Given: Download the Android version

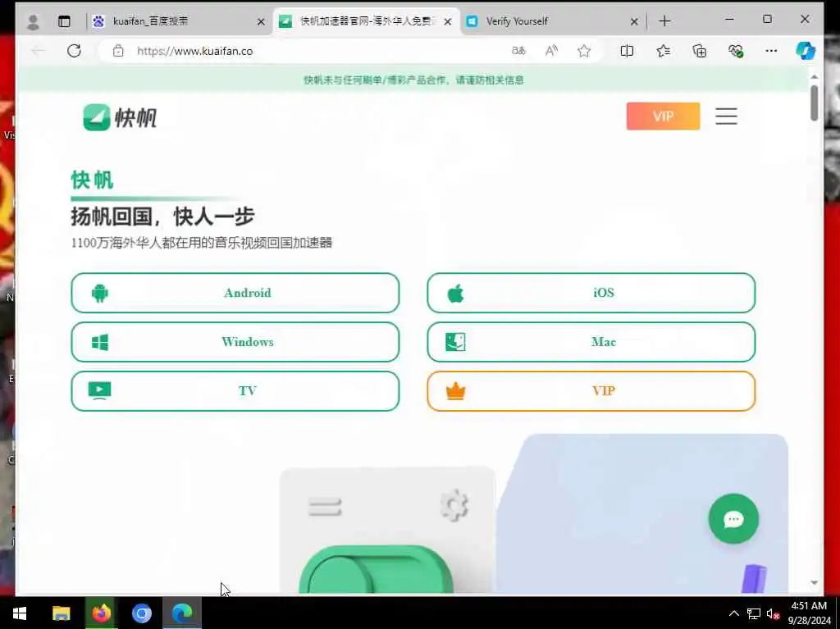Looking at the screenshot, I should tap(235, 293).
